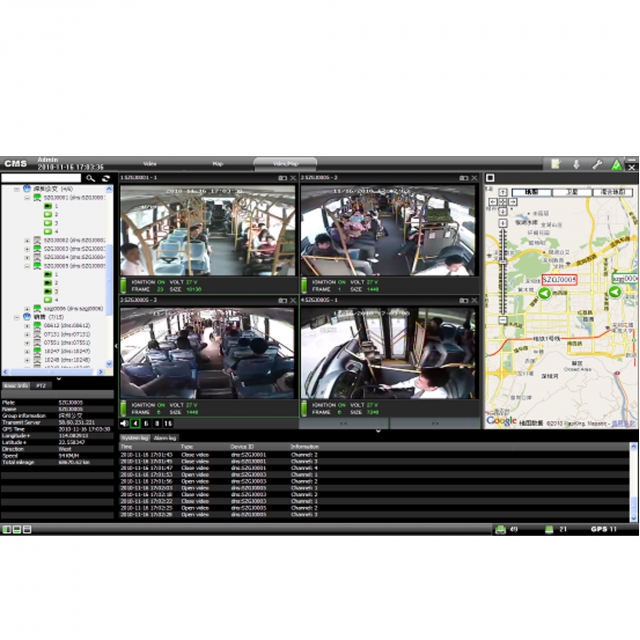Refresh the device list with the refresh icon
Image resolution: width=640 pixels, height=640 pixels.
coord(105,177)
